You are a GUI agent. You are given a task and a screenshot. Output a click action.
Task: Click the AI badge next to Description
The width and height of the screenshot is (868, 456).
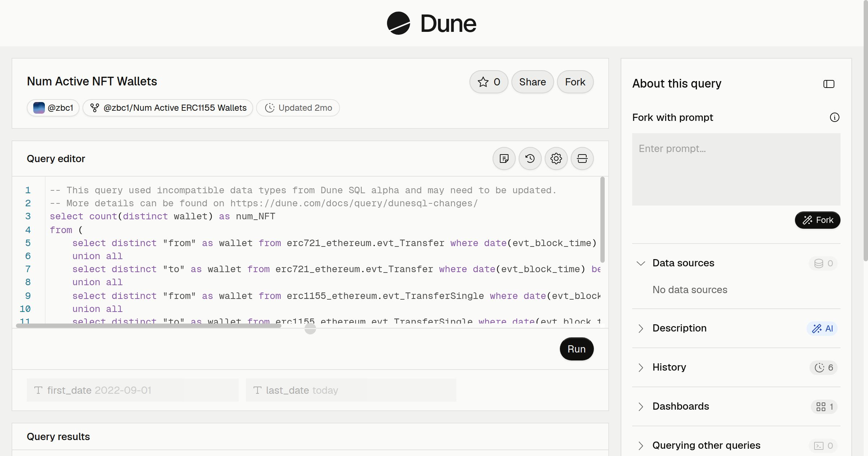click(822, 328)
